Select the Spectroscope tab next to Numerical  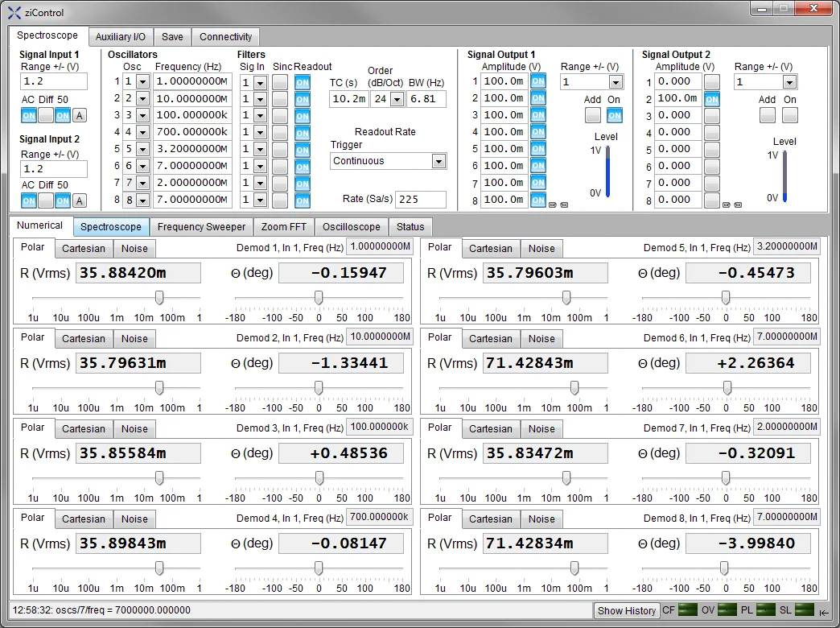pos(111,227)
